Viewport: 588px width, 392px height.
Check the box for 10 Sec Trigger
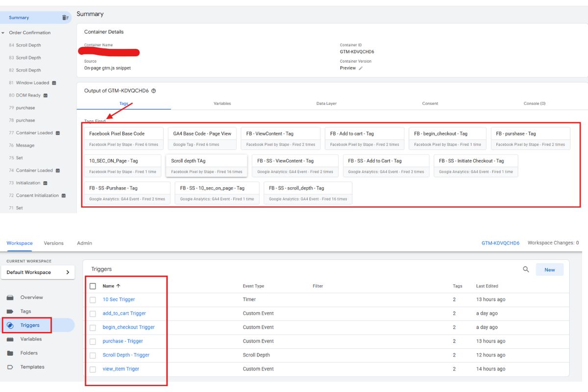[x=93, y=300]
